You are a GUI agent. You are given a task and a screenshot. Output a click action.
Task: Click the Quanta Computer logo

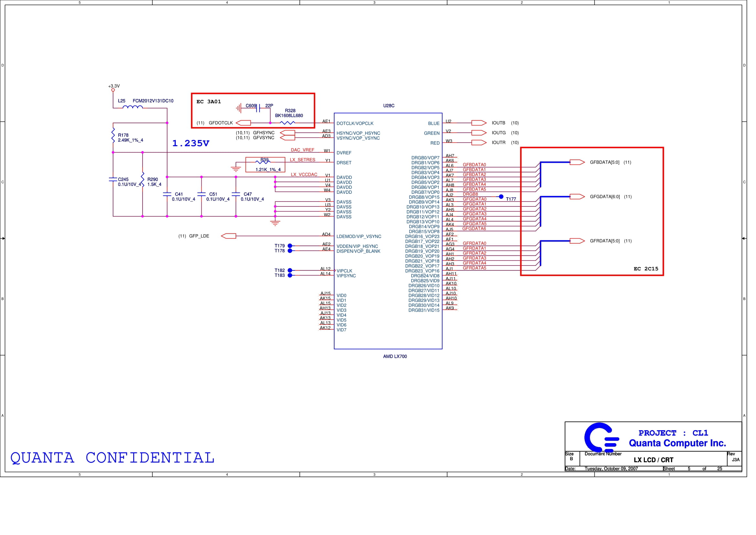point(602,438)
